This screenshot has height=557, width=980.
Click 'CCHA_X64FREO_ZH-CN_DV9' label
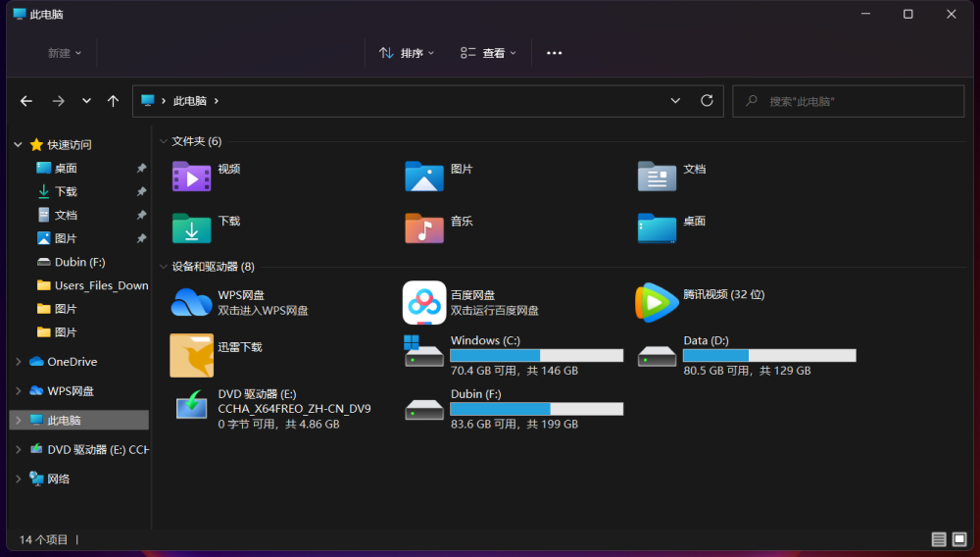tap(294, 409)
